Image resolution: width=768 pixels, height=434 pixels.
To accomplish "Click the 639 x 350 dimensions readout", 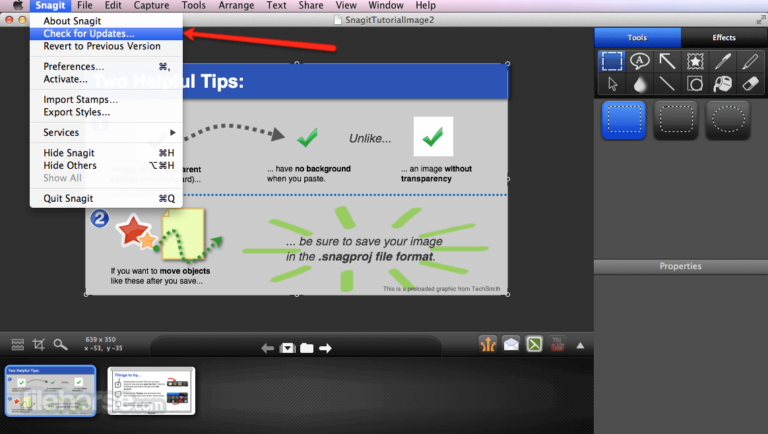I will tap(100, 339).
